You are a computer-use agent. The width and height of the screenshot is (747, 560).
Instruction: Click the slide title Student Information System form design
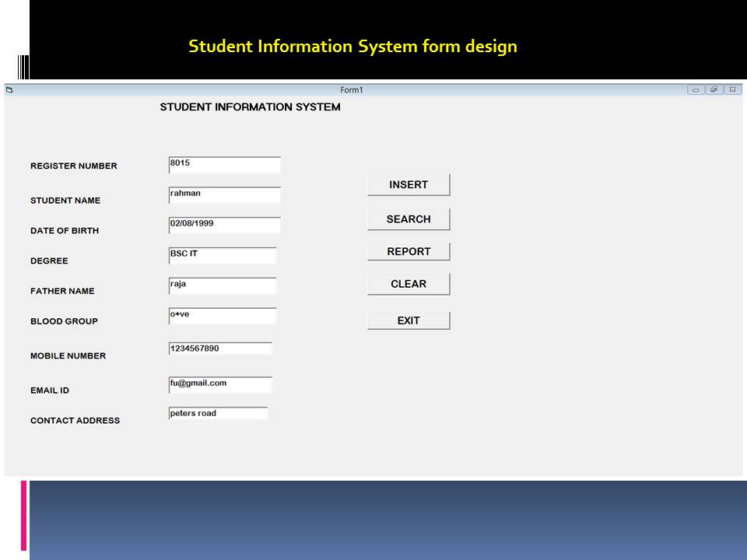(x=353, y=47)
